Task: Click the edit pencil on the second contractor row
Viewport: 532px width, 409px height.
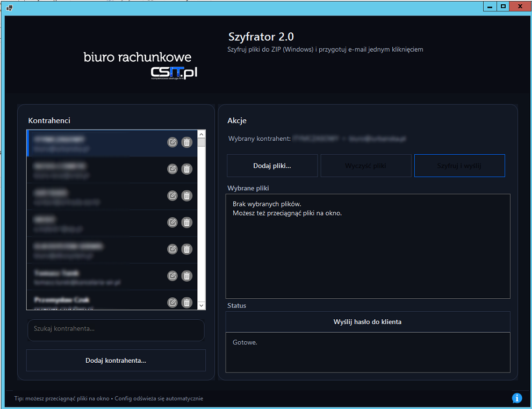Action: click(172, 169)
